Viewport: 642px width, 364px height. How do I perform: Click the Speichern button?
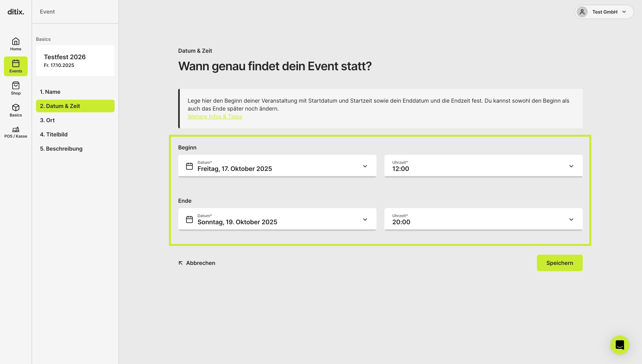(559, 263)
